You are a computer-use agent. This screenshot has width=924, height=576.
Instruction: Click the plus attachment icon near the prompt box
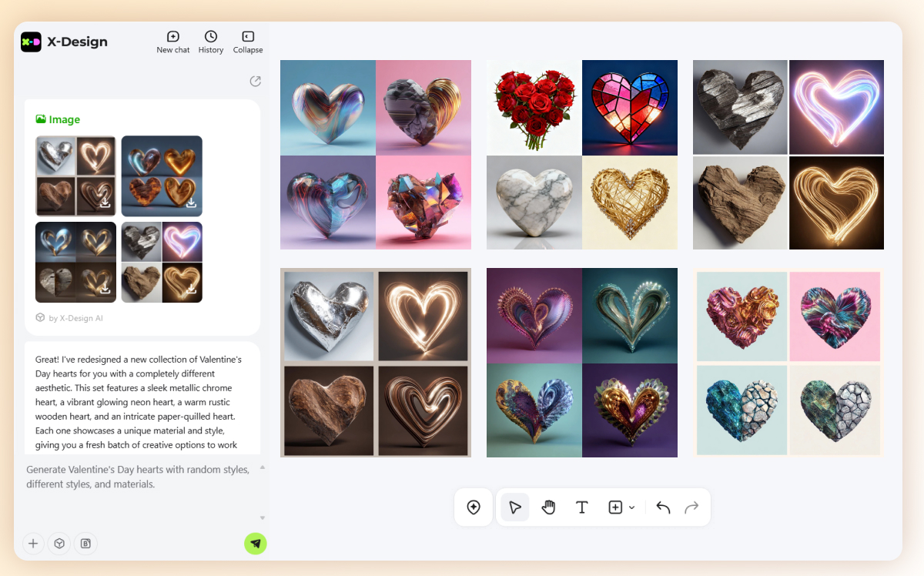[33, 543]
